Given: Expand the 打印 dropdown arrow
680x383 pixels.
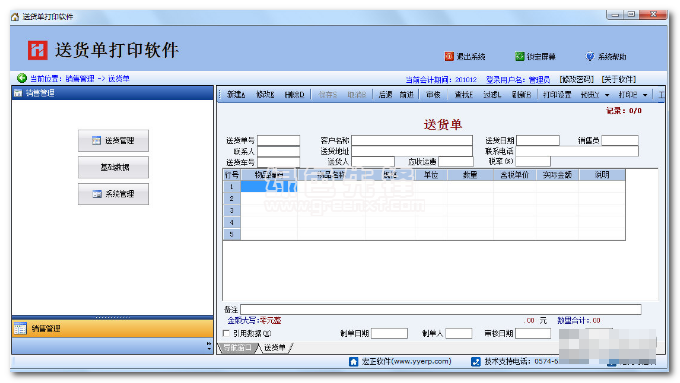Looking at the screenshot, I should (x=645, y=95).
